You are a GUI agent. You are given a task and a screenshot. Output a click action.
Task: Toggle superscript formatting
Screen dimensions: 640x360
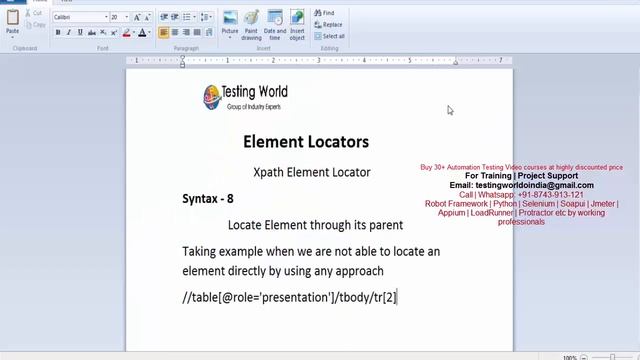114,33
